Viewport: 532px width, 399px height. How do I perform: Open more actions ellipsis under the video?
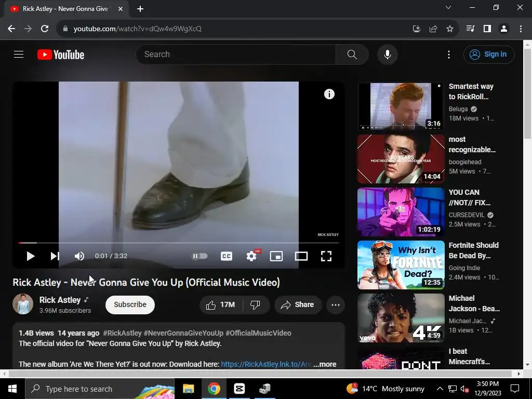336,304
